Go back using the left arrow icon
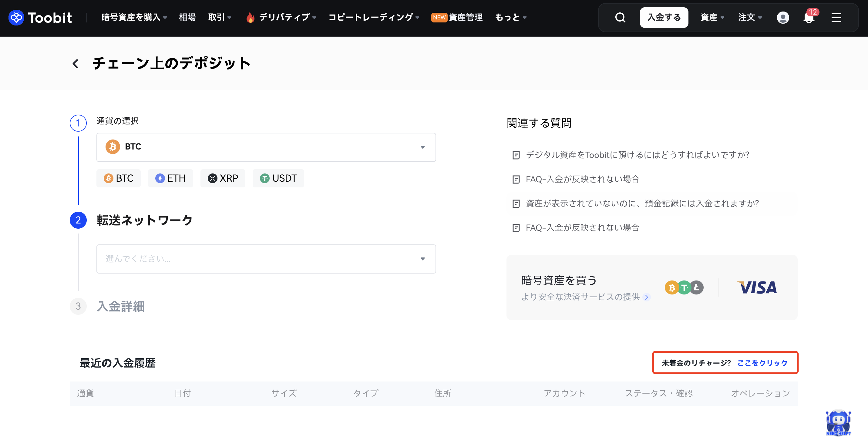Viewport: 868px width, 447px height. pos(76,63)
